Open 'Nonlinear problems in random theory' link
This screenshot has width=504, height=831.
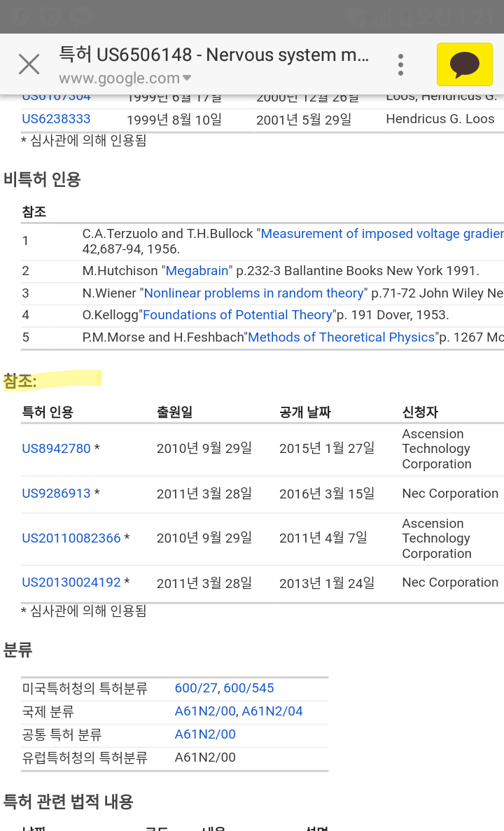pos(254,293)
